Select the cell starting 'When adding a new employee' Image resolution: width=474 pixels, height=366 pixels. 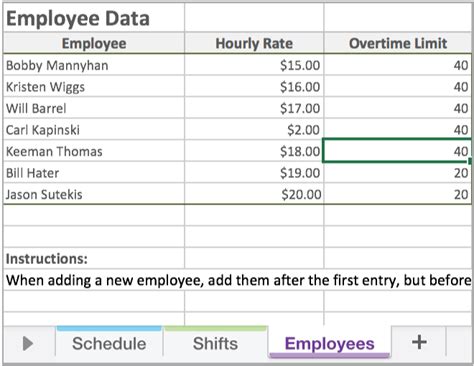click(238, 280)
